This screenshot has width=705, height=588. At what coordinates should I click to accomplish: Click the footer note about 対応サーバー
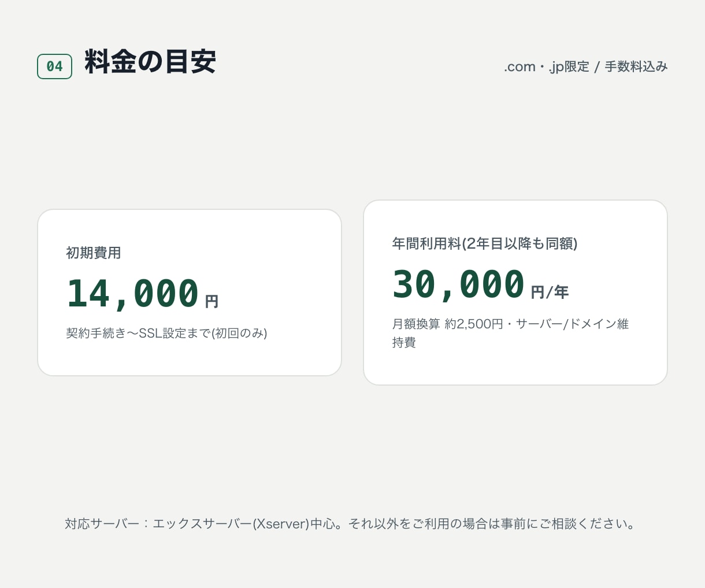350,524
